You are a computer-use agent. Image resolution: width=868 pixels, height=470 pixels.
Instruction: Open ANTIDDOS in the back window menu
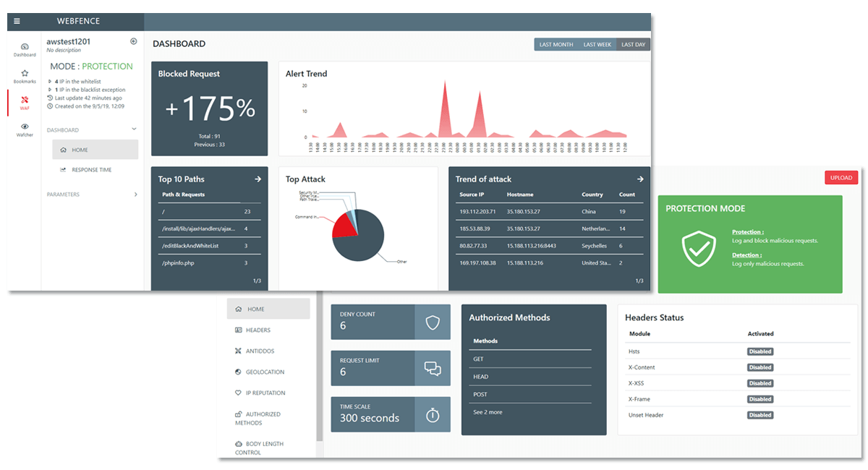(x=255, y=351)
